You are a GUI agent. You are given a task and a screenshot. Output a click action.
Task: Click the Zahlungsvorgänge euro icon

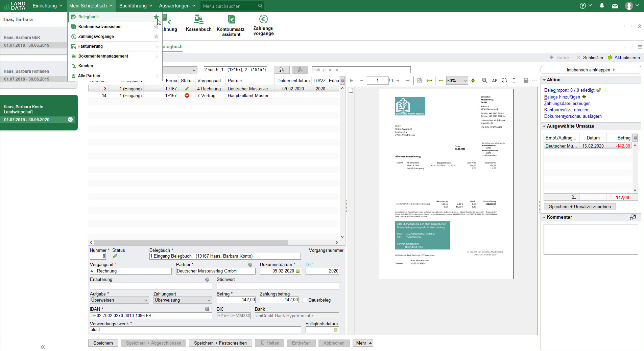(263, 19)
